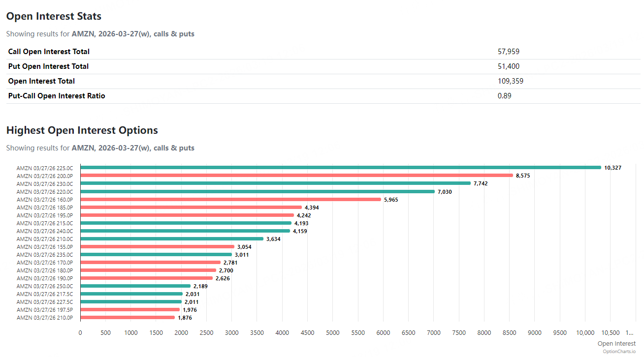
Task: Select the Put Open Interest Total label
Action: 48,66
